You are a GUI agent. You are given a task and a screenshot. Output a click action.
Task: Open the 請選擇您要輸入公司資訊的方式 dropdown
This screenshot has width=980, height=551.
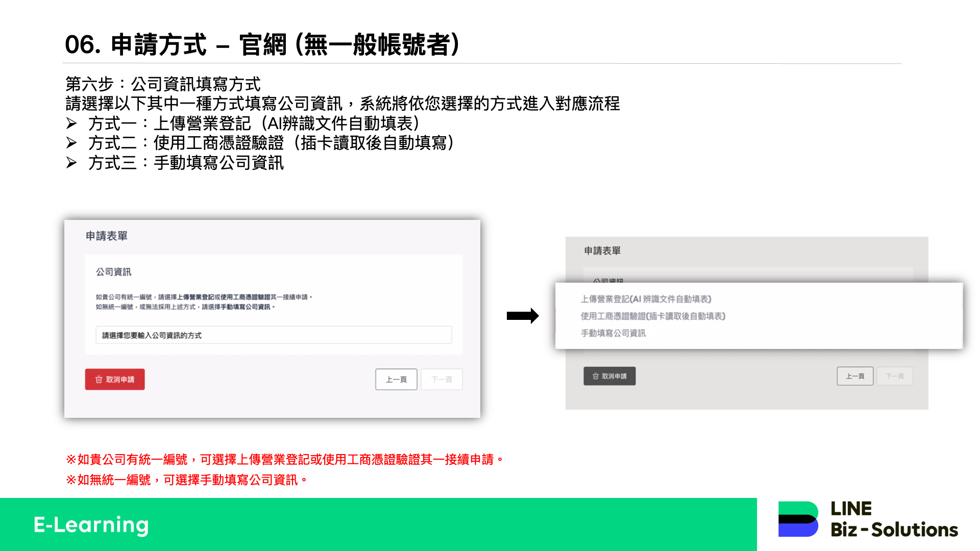[x=274, y=335]
